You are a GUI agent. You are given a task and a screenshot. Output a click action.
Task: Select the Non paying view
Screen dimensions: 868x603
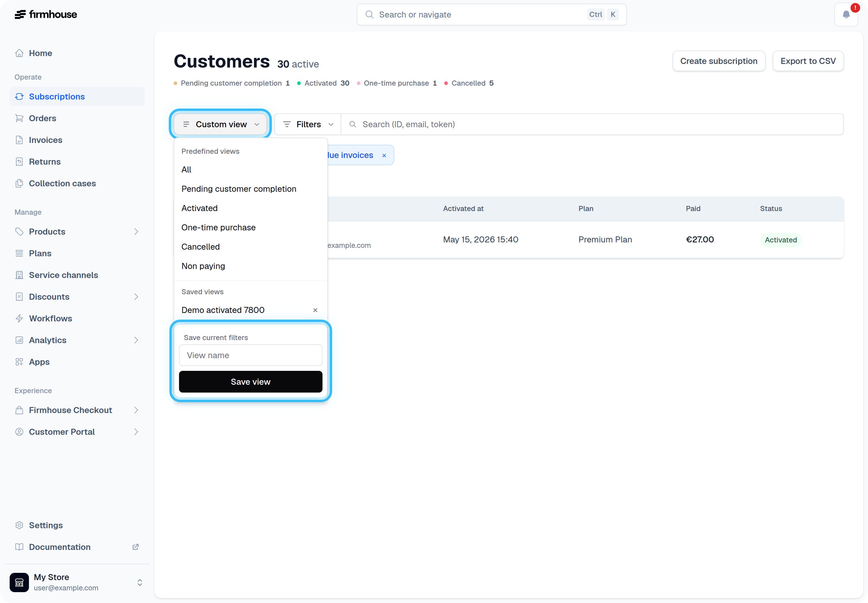tap(250, 266)
